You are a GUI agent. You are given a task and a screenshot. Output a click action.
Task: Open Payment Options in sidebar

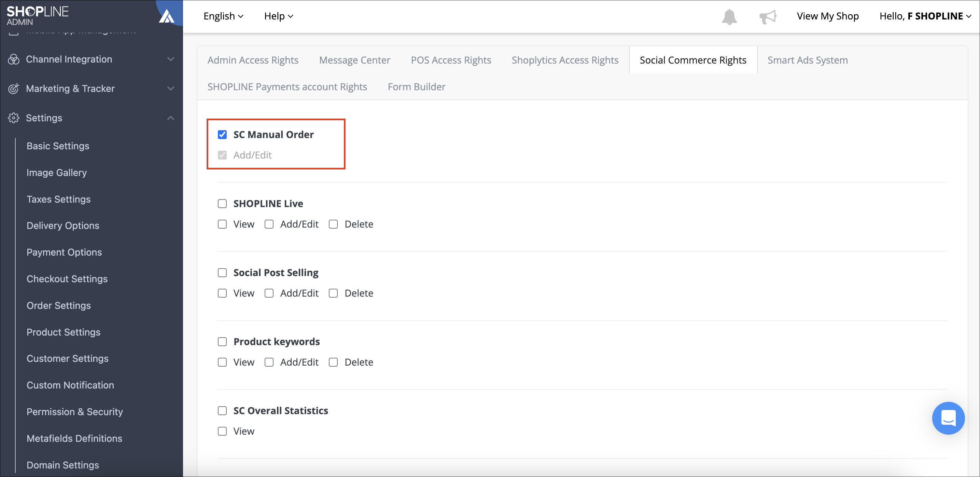tap(64, 252)
